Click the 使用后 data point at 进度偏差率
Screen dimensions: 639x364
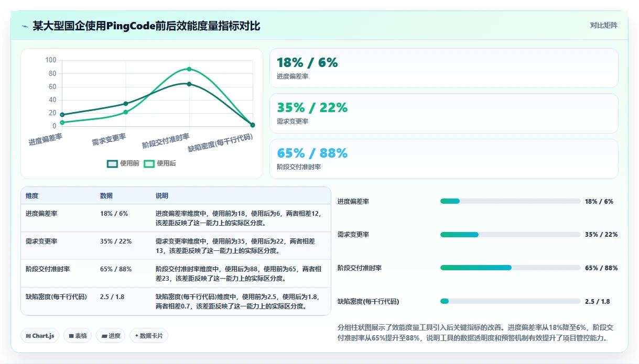62,123
